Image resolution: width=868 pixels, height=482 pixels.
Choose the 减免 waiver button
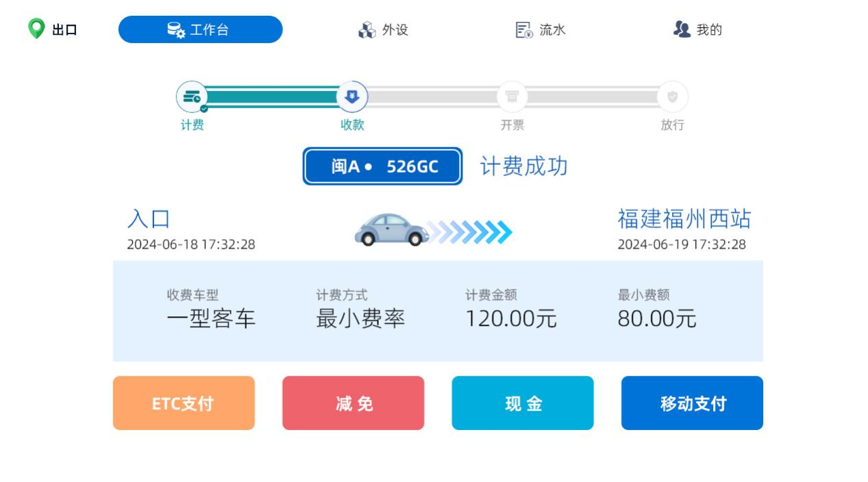coord(354,403)
